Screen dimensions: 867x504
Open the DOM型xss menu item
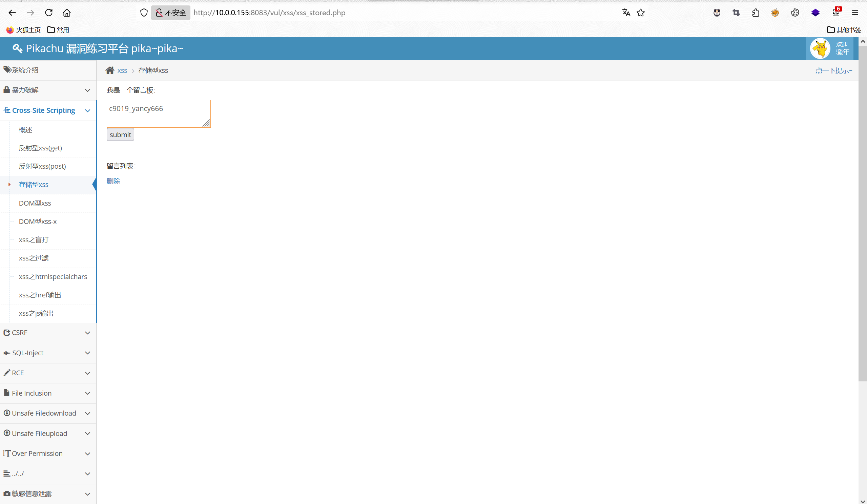[x=35, y=203]
